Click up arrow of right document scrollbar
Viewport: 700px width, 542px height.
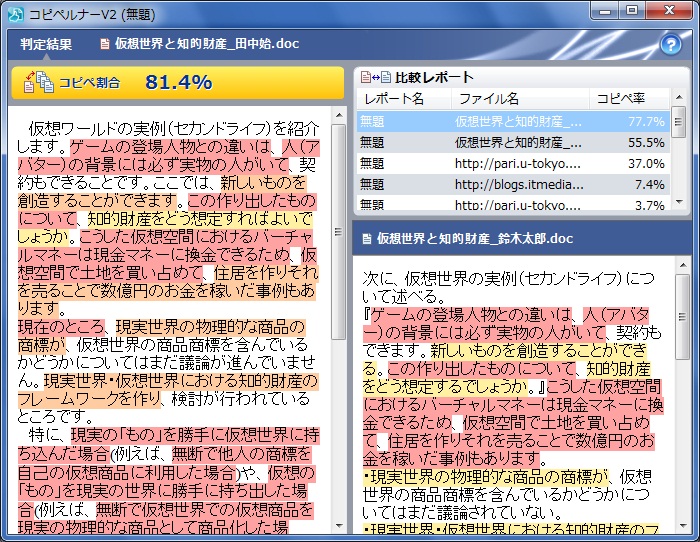pos(683,266)
